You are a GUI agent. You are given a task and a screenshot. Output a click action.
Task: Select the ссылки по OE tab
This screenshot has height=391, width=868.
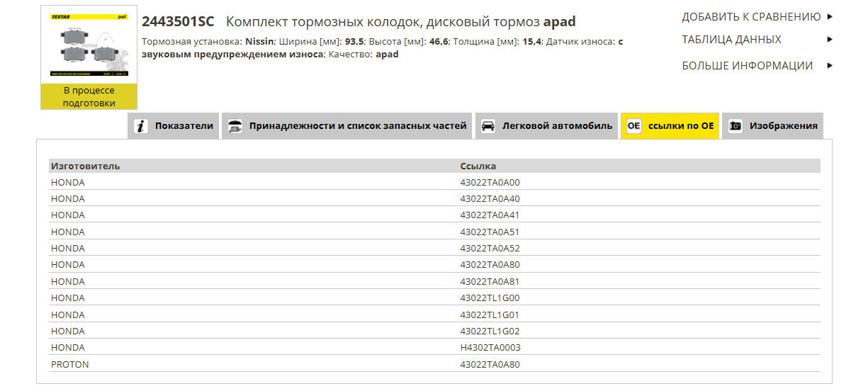pyautogui.click(x=670, y=126)
